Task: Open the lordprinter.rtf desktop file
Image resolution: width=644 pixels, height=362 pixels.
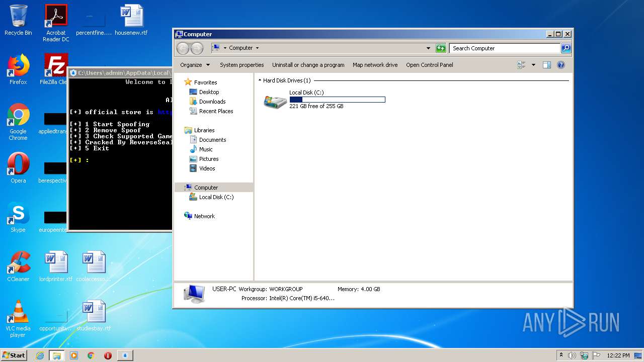Action: pos(56,266)
